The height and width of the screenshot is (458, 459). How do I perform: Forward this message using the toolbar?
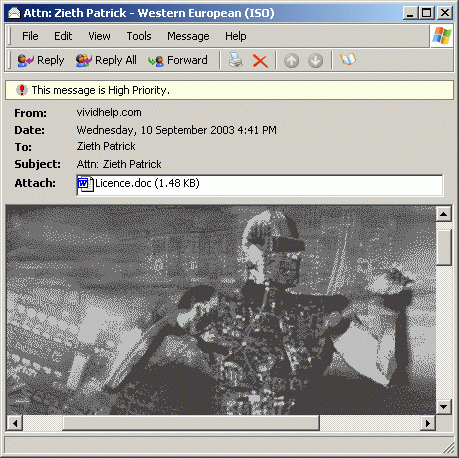[178, 60]
